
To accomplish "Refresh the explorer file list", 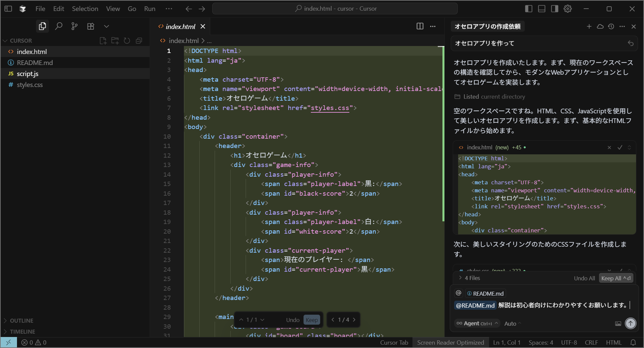I will pyautogui.click(x=127, y=41).
